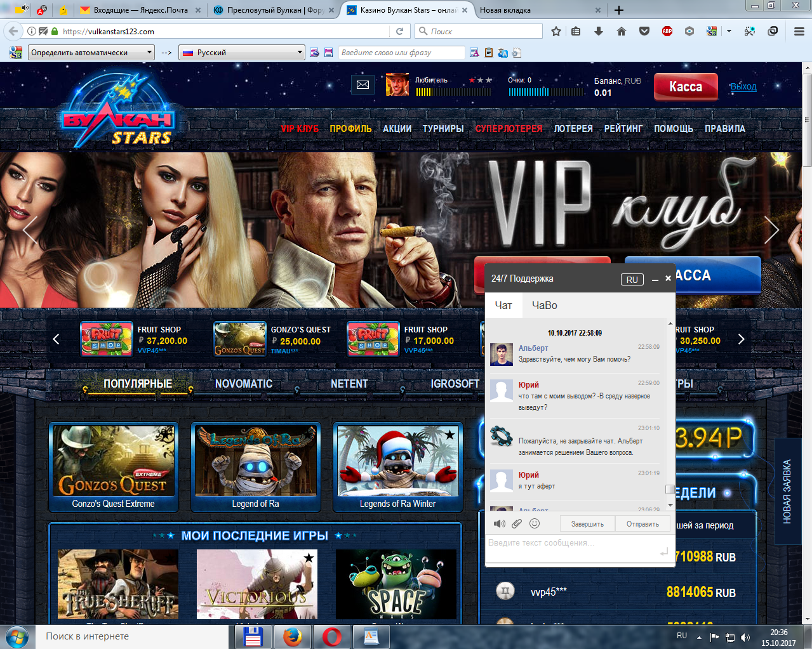Screen dimensions: 812x649
Task: Move winners ticker to the right
Action: (741, 339)
